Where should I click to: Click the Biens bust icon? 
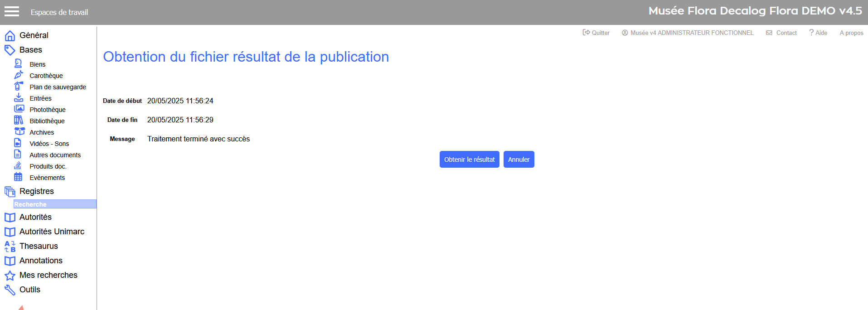pos(18,64)
